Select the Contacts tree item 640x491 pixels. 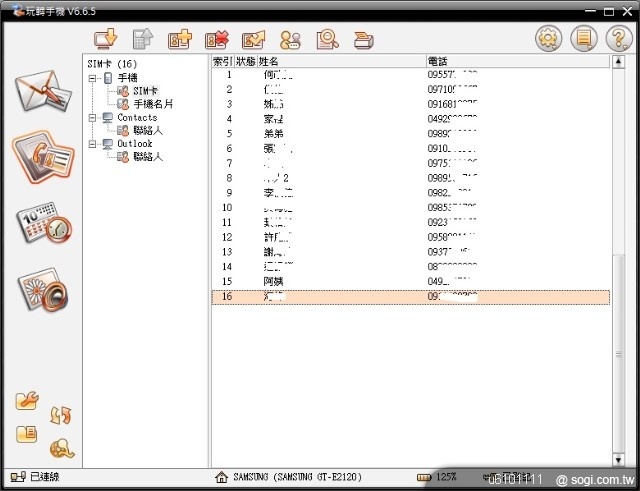tap(137, 118)
